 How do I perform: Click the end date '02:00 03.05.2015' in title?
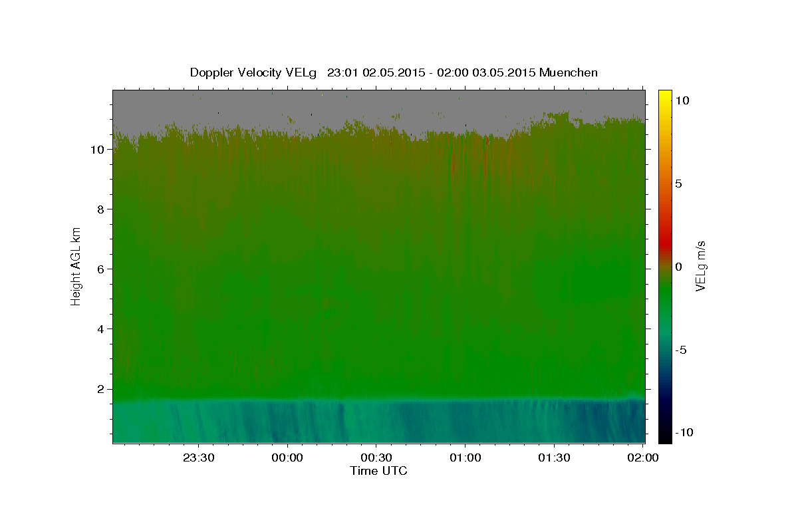[x=486, y=72]
